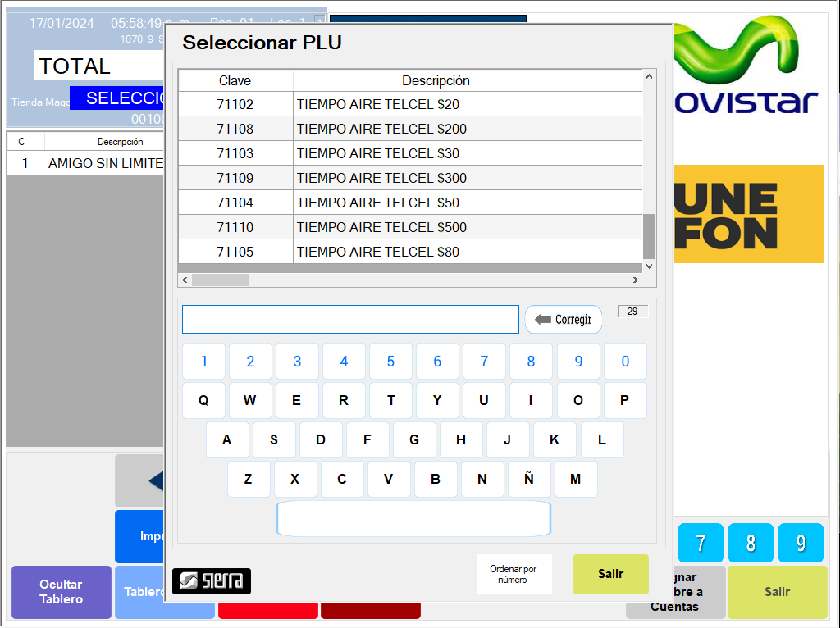This screenshot has height=628, width=840.
Task: Select the Unefon carrier logo
Action: coord(748,214)
